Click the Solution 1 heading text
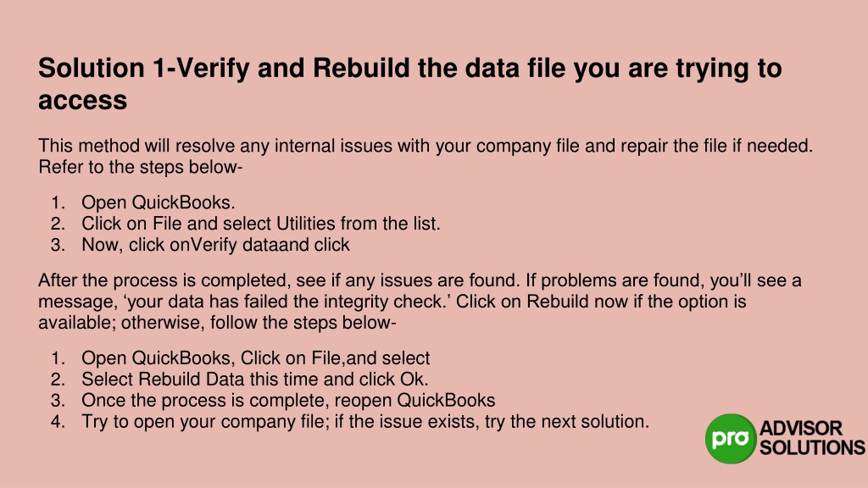The image size is (868, 488). pyautogui.click(x=409, y=84)
